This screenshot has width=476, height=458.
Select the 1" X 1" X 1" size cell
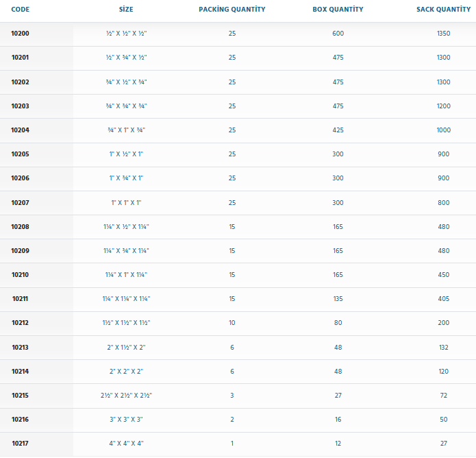pyautogui.click(x=126, y=202)
